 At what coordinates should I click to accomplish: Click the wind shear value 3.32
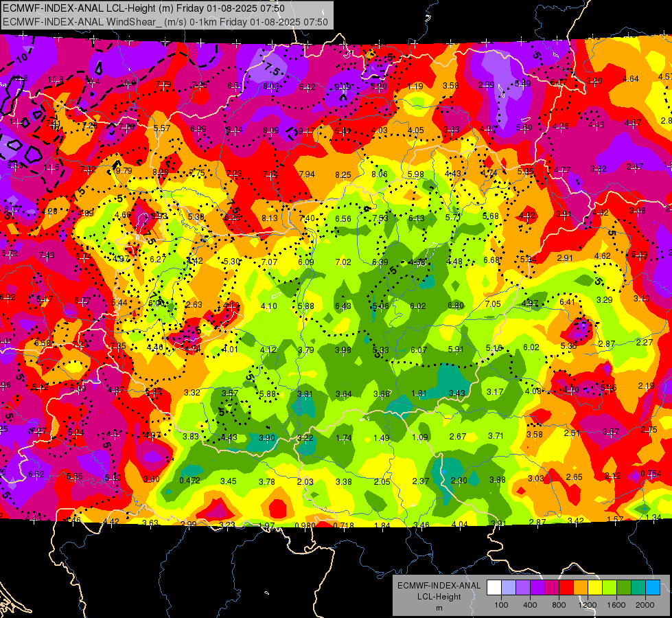192,392
